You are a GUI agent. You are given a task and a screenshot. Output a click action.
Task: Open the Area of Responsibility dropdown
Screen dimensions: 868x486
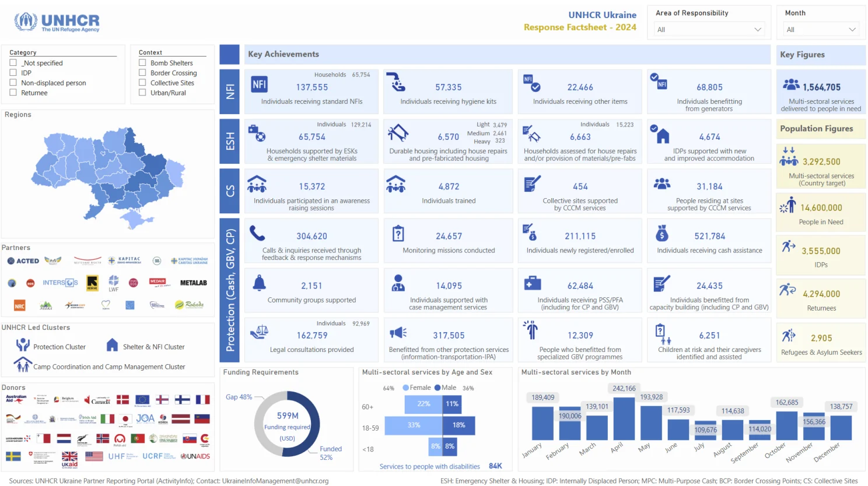pyautogui.click(x=709, y=29)
